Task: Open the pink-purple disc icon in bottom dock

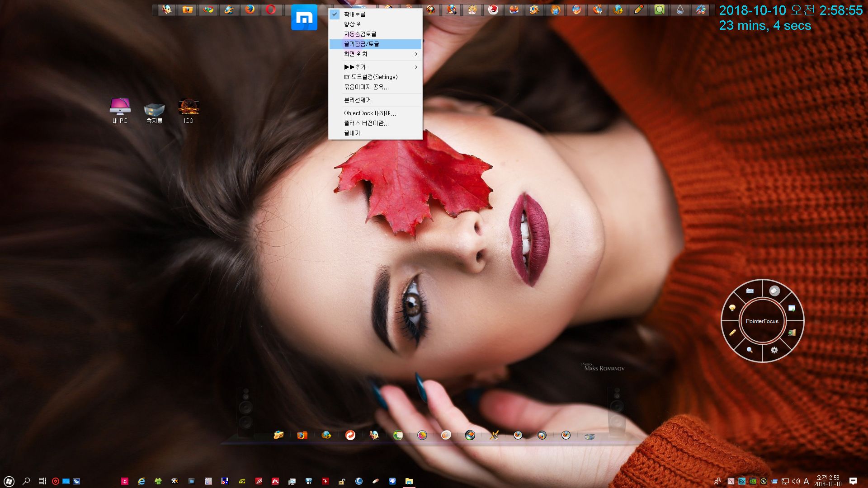Action: click(422, 435)
